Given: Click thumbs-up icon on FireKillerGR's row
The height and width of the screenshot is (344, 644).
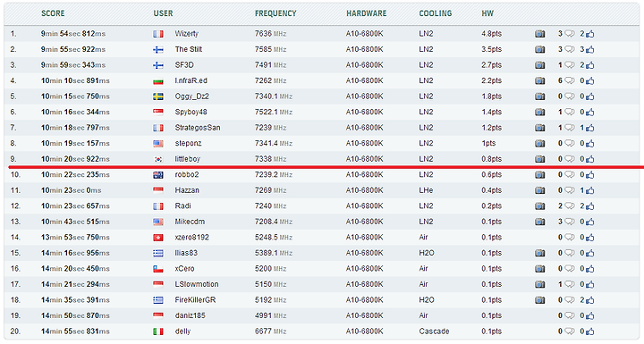Looking at the screenshot, I should pyautogui.click(x=590, y=300).
